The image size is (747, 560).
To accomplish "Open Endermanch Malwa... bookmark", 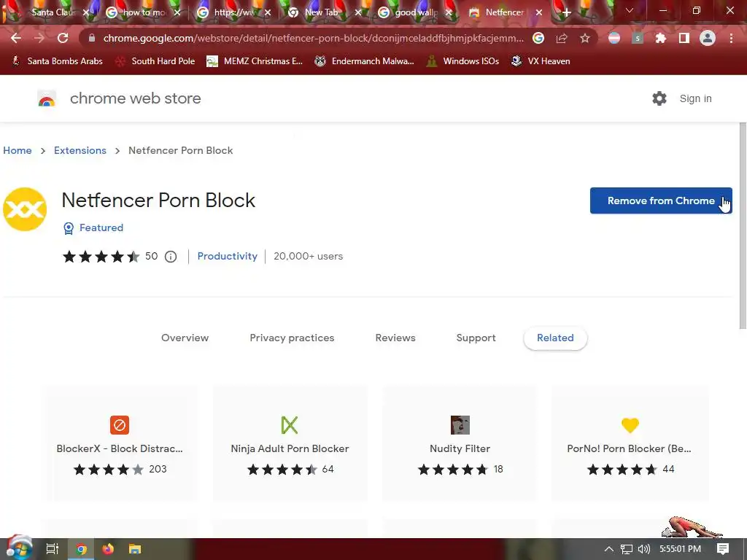I will [x=365, y=61].
